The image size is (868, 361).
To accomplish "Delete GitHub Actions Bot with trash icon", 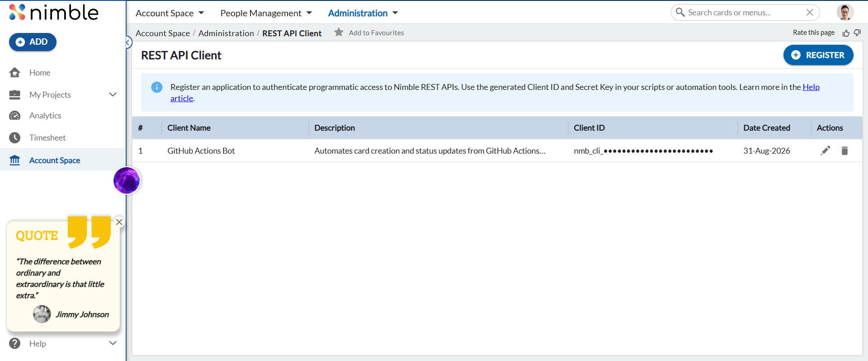I will click(844, 150).
